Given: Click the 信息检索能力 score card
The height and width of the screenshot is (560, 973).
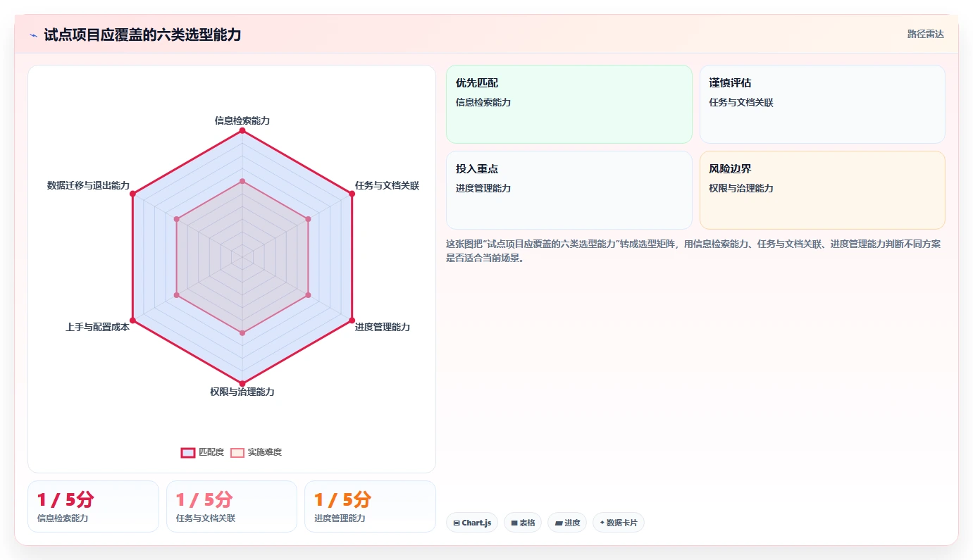Looking at the screenshot, I should coord(93,506).
